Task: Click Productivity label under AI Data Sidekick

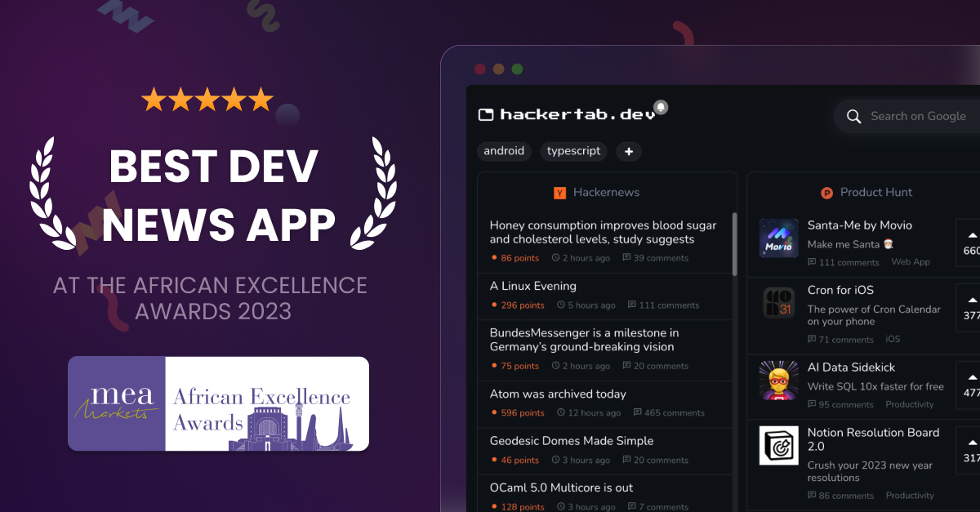Action: 910,405
